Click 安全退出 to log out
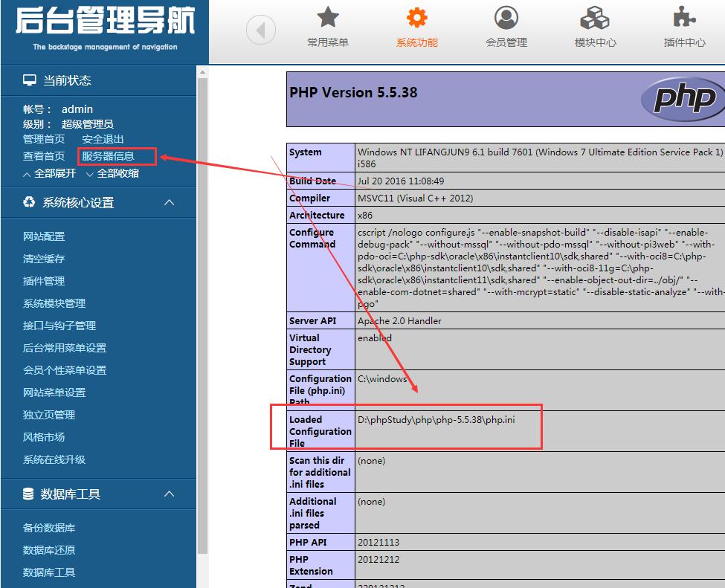Viewport: 725px width, 588px height. (103, 139)
